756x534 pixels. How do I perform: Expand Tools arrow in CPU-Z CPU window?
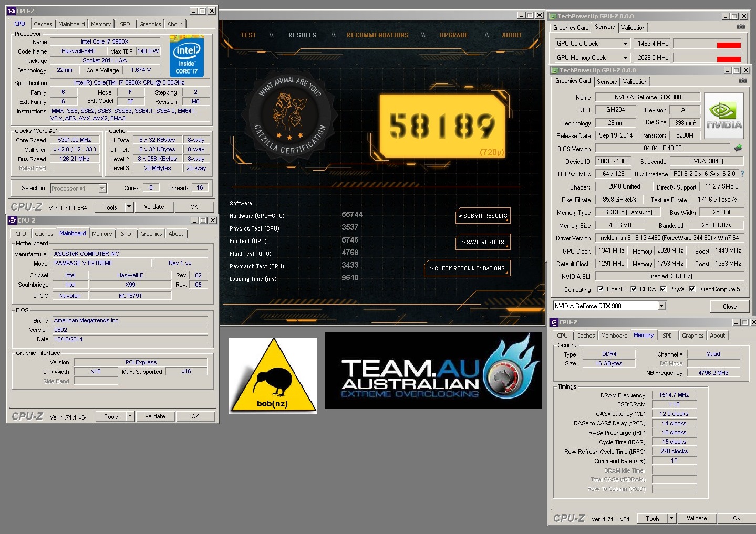129,207
